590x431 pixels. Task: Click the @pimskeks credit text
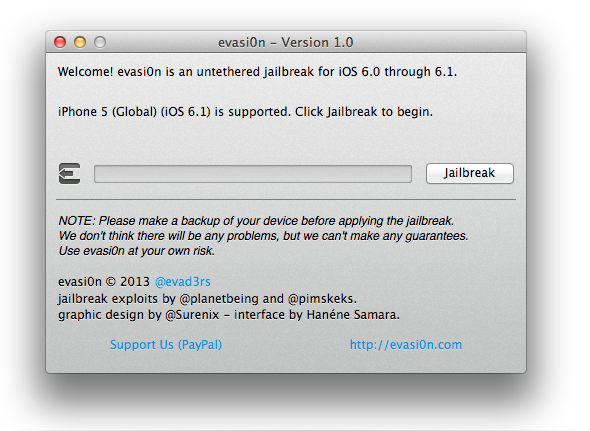coord(321,299)
